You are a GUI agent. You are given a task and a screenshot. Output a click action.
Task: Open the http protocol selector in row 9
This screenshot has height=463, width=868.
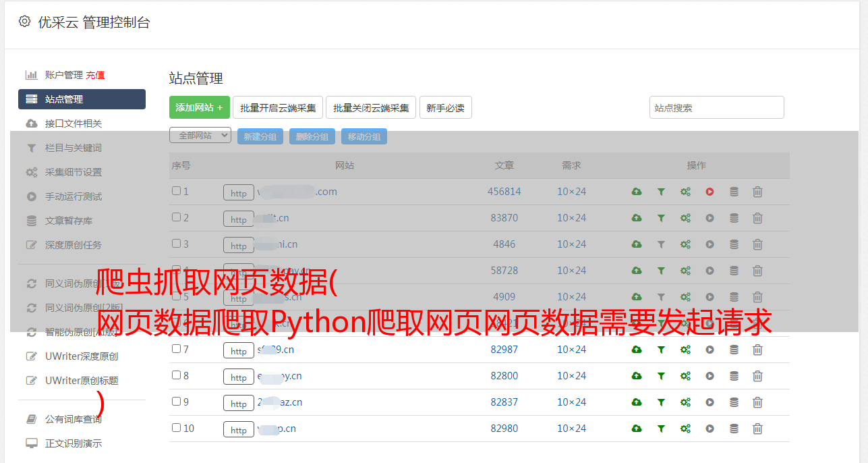pyautogui.click(x=239, y=404)
